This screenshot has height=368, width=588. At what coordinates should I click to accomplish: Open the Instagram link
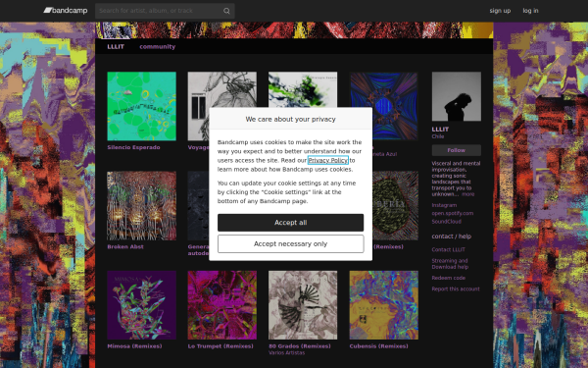[x=444, y=205]
